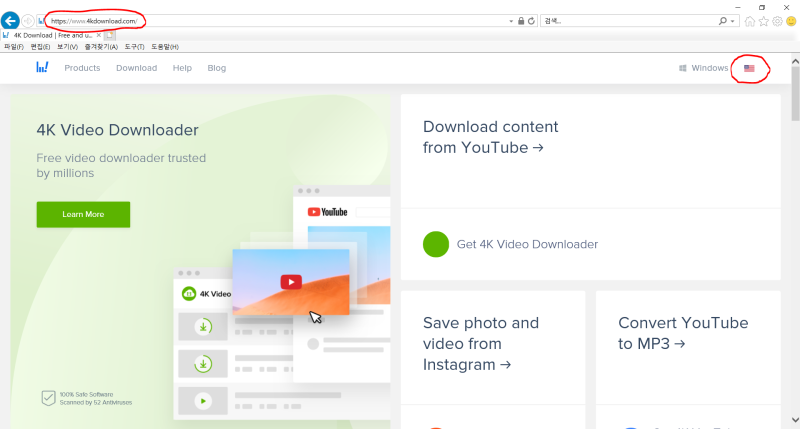Click the page scrollbar up arrow
Image resolution: width=800 pixels, height=429 pixels.
coord(795,61)
